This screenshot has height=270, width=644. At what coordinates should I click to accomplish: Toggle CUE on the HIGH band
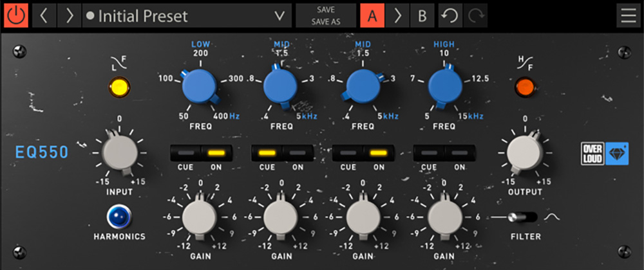(x=429, y=153)
